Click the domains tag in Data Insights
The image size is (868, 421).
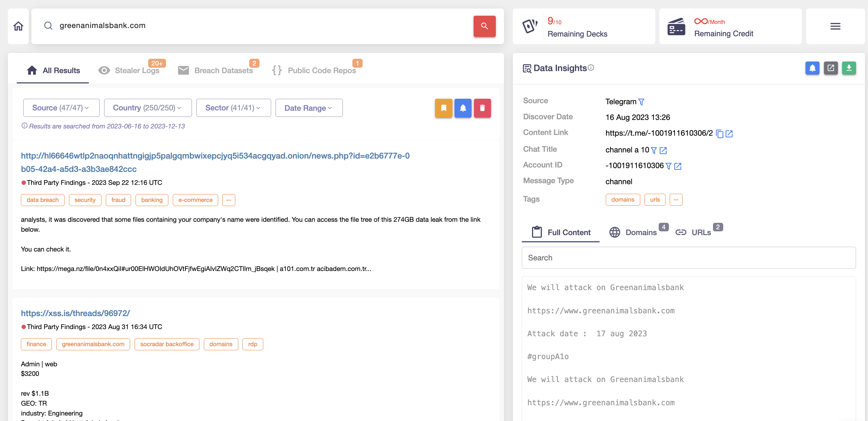point(622,200)
